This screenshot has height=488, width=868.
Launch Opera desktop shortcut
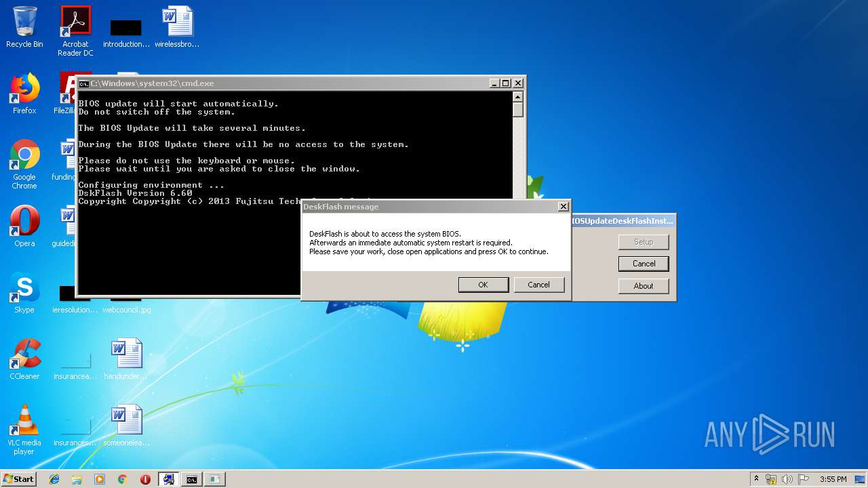click(x=24, y=226)
